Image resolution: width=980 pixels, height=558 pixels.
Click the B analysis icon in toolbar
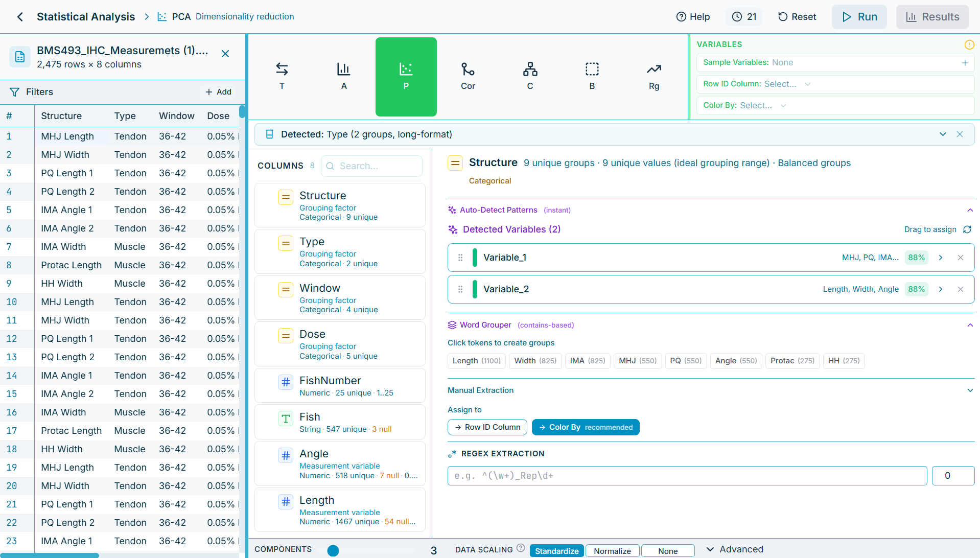point(592,76)
